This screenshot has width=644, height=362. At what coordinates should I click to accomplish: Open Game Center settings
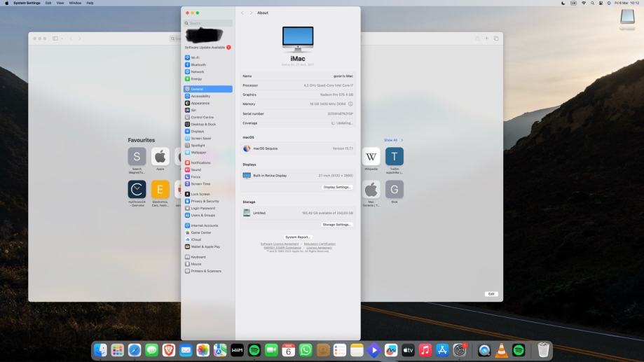[200, 232]
